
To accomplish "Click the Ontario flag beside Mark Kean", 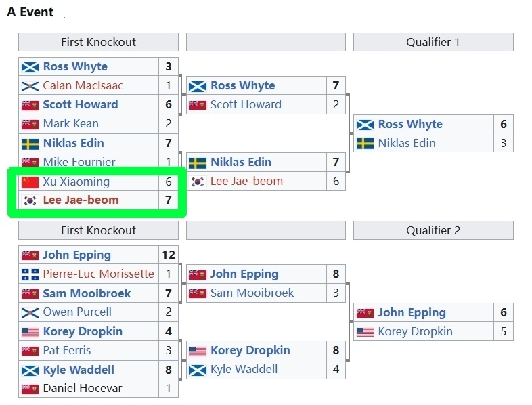I will tap(30, 124).
